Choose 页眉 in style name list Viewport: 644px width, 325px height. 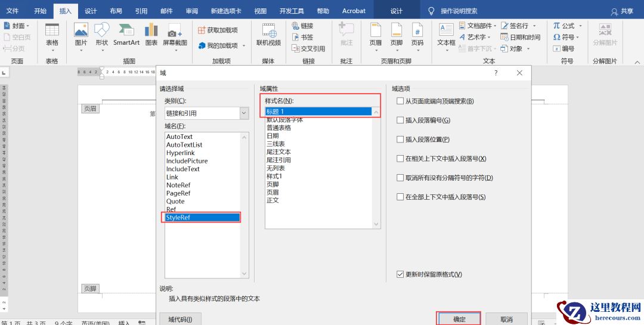pos(273,192)
